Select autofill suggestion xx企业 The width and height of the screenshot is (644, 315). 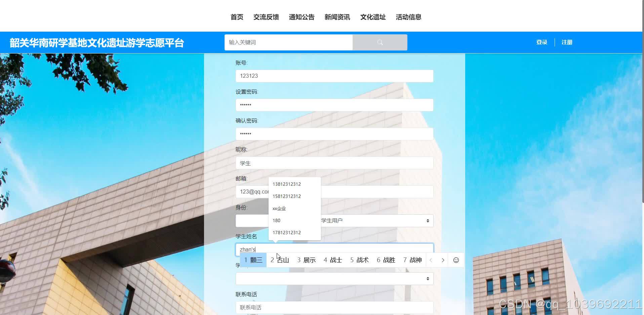coord(295,208)
